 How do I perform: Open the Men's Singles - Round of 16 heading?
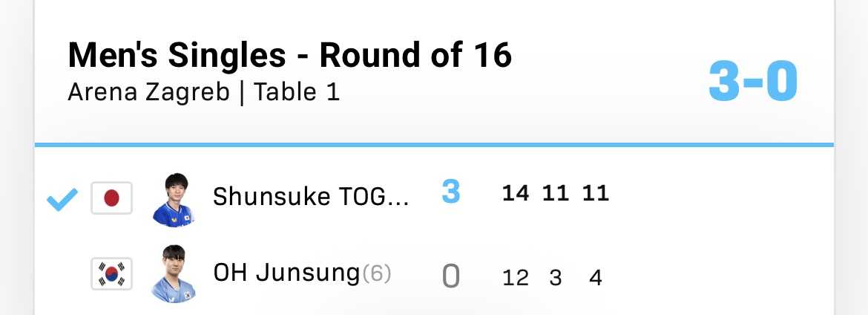click(x=289, y=55)
